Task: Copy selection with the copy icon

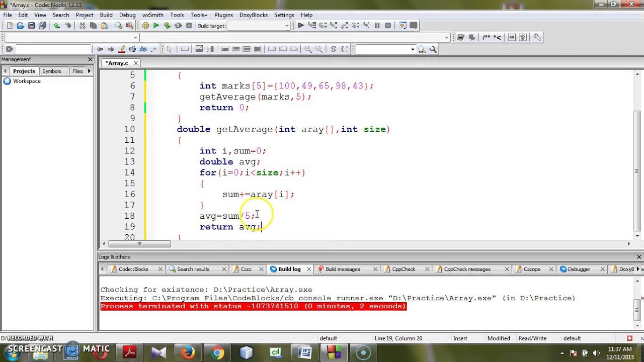Action: [93, 26]
